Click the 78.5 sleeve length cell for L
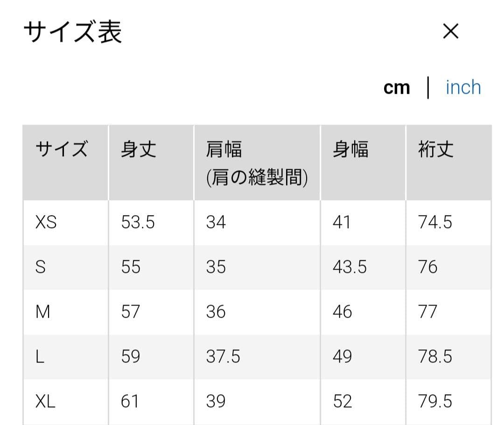 click(435, 356)
